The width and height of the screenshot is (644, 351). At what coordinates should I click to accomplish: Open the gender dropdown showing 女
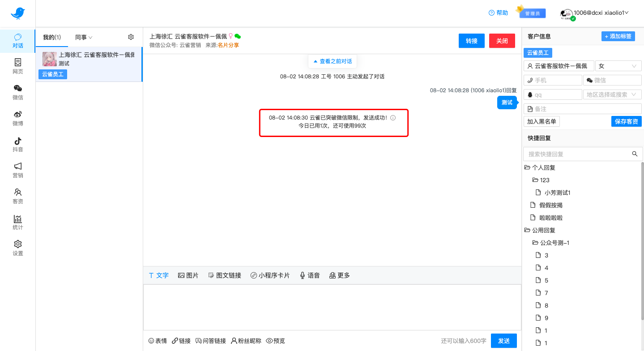point(618,66)
